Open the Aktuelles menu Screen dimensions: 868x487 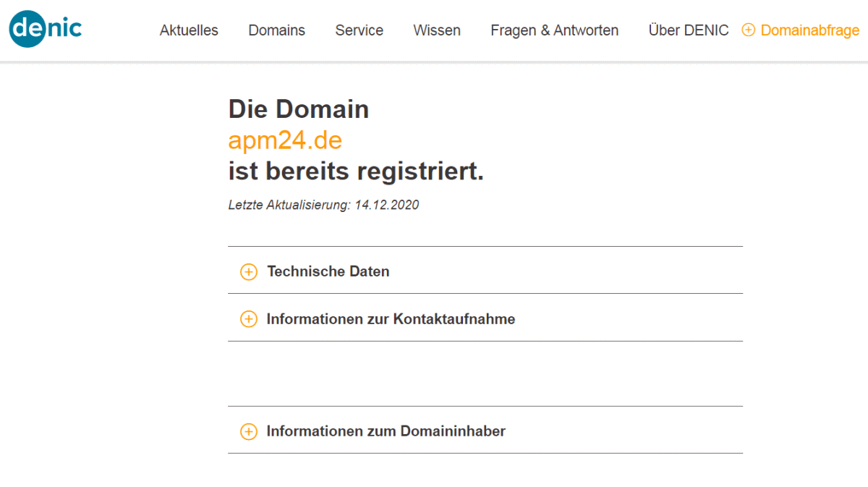[x=189, y=30]
